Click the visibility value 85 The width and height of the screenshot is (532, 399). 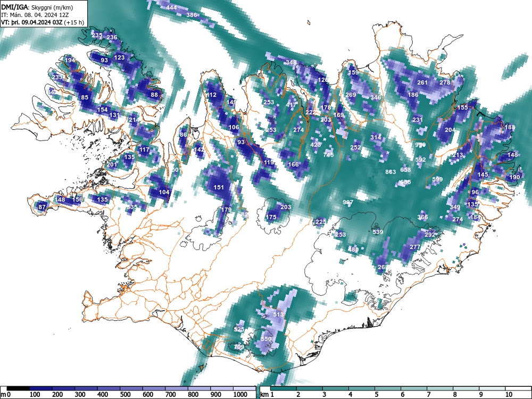(x=85, y=97)
